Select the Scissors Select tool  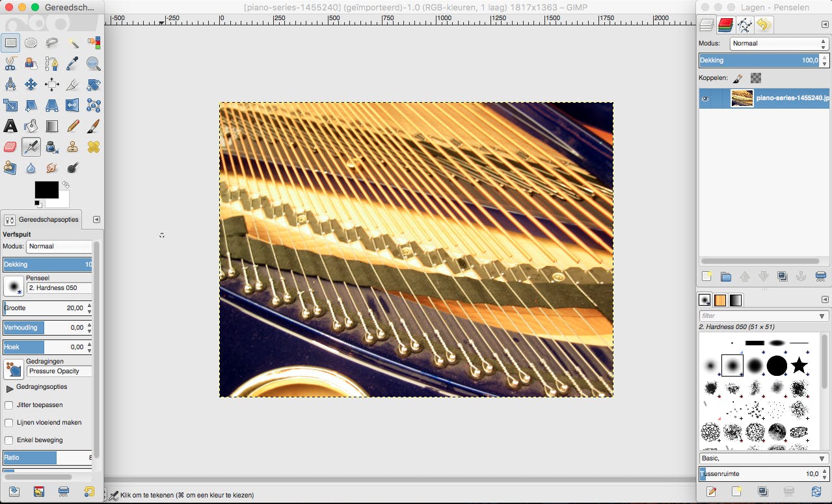tap(10, 64)
